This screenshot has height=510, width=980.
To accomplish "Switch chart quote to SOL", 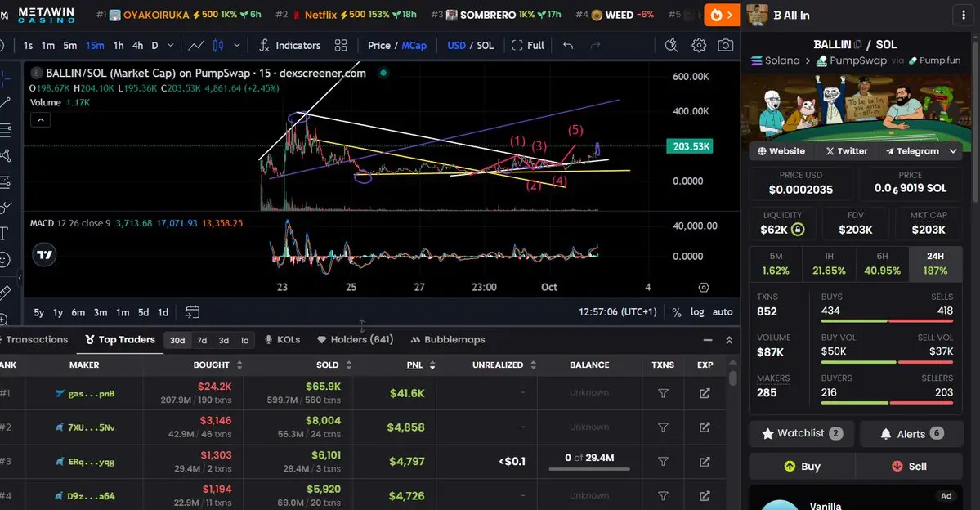I will tap(486, 46).
